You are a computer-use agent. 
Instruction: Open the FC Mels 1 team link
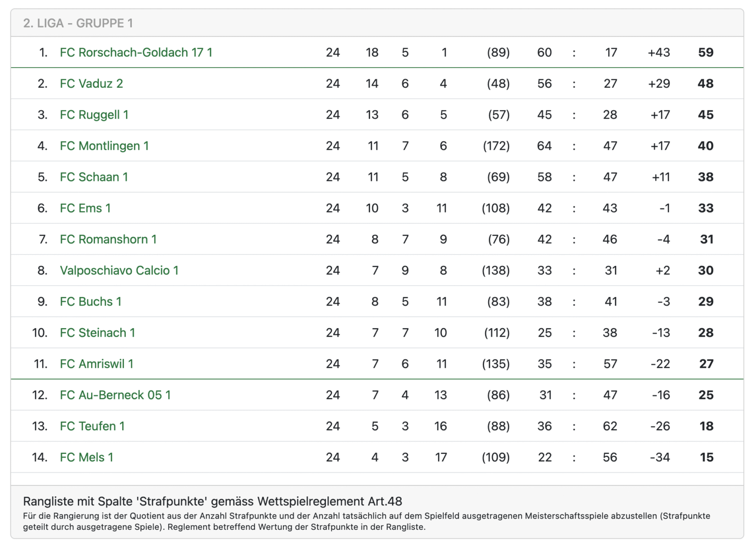pos(86,458)
